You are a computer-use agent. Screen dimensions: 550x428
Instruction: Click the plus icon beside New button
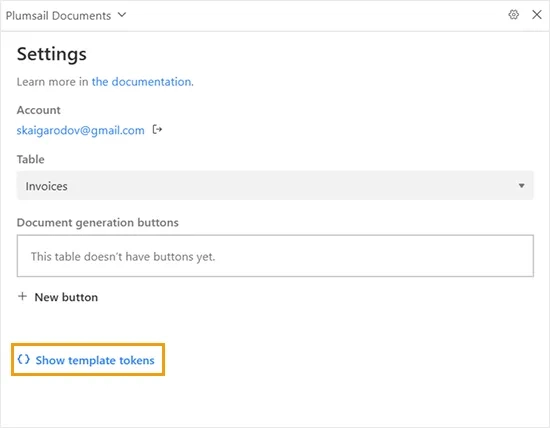pyautogui.click(x=22, y=296)
